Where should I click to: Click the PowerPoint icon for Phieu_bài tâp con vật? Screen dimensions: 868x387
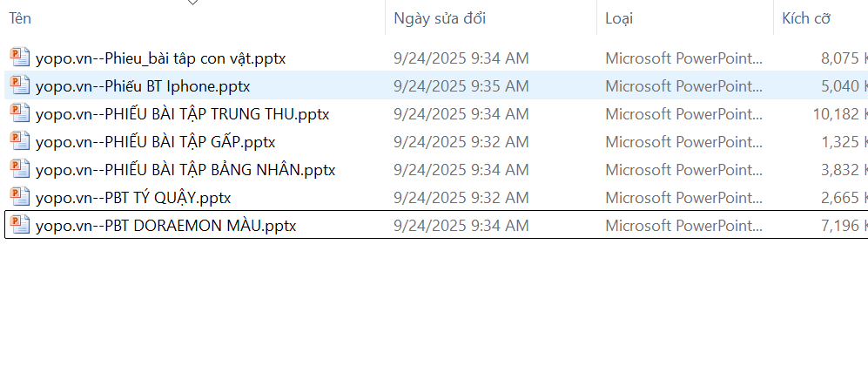19,58
